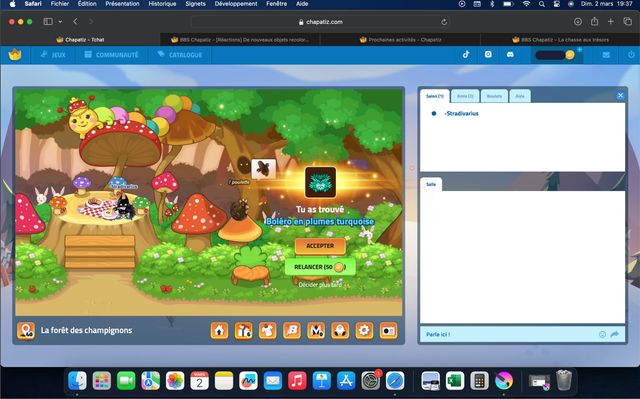640x399 pixels.
Task: Open the messages envelope icon
Action: click(x=606, y=55)
